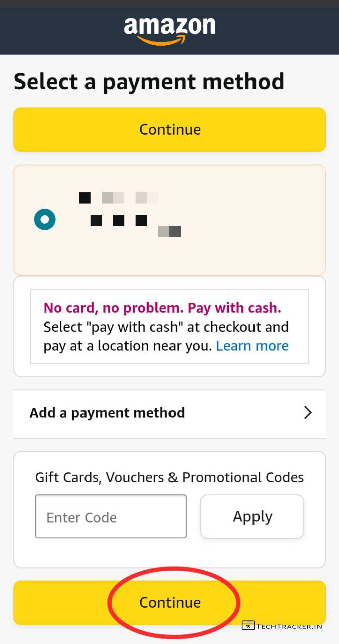Click the pink "No card, no problem" headline
Screen dimensions: 339x644
pyautogui.click(x=162, y=308)
